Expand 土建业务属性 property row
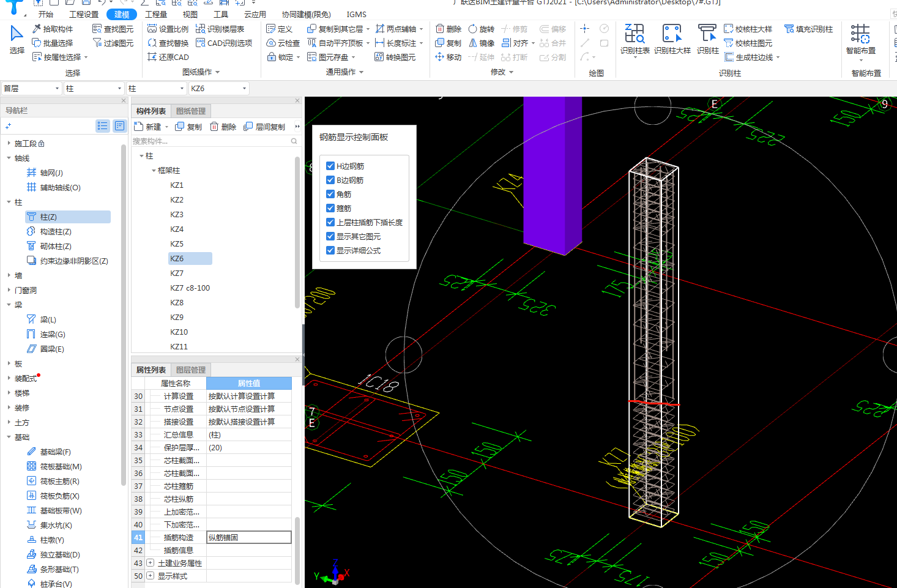 (150, 563)
